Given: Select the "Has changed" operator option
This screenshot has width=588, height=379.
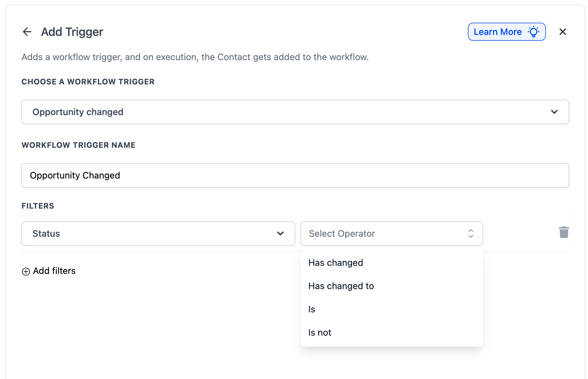Looking at the screenshot, I should click(x=335, y=263).
